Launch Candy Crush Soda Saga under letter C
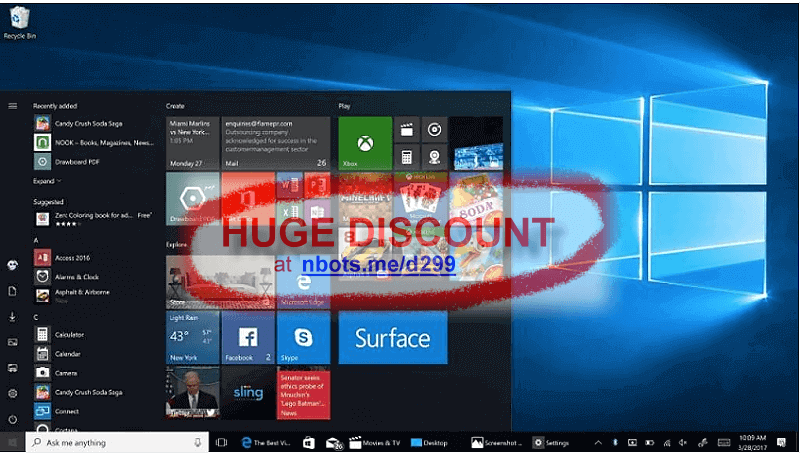Viewport: 800px width, 453px height. click(94, 392)
